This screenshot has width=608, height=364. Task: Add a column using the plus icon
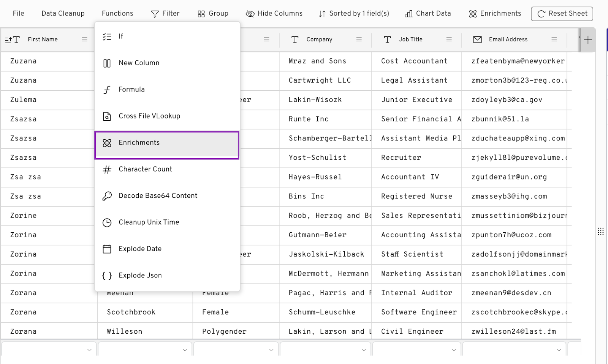587,39
